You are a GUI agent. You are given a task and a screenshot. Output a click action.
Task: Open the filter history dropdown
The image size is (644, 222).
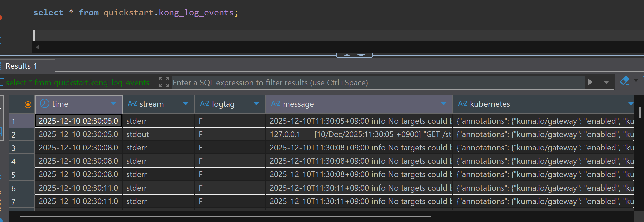[x=606, y=82]
